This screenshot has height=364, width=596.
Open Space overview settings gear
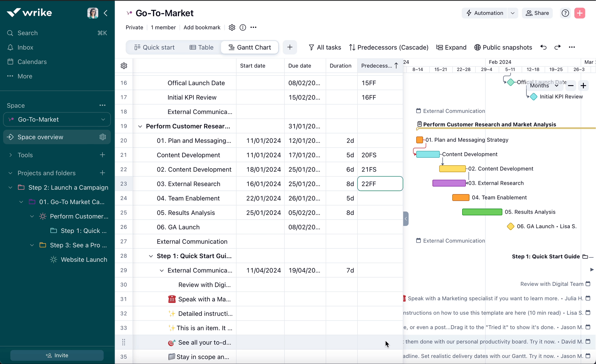(103, 137)
